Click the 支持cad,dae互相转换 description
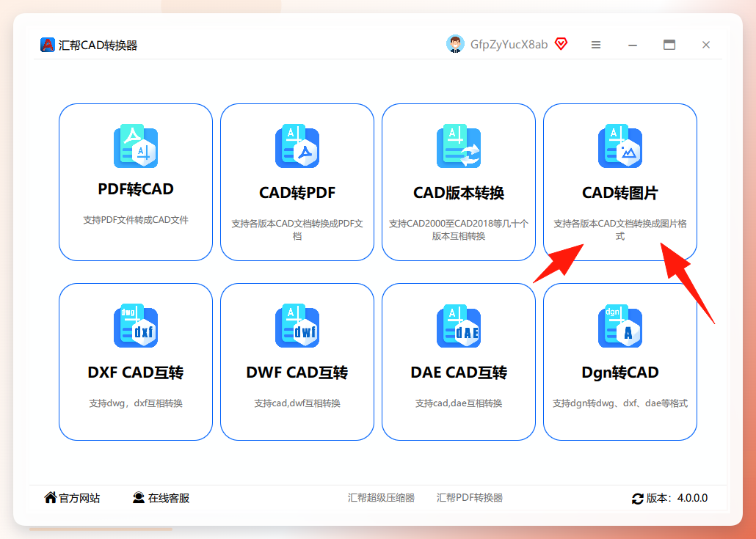This screenshot has height=539, width=756. pyautogui.click(x=459, y=403)
